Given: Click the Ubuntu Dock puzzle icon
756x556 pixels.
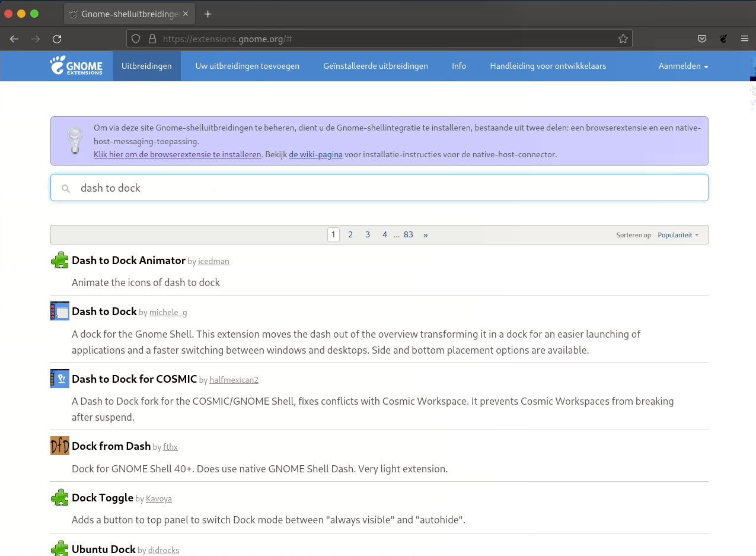Looking at the screenshot, I should point(60,548).
